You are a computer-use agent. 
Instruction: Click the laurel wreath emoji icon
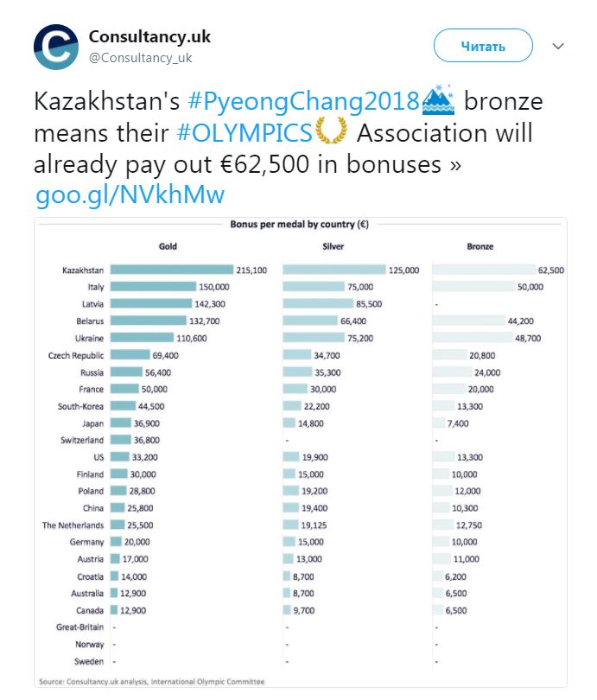[328, 134]
